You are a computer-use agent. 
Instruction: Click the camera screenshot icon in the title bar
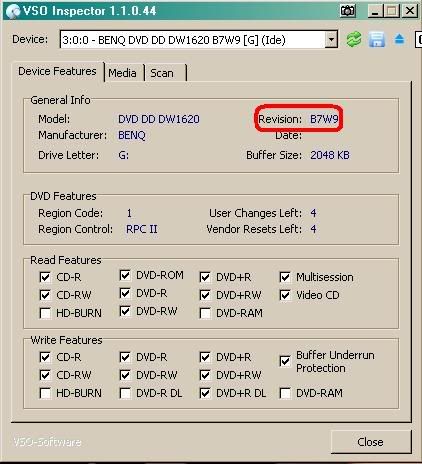[348, 11]
